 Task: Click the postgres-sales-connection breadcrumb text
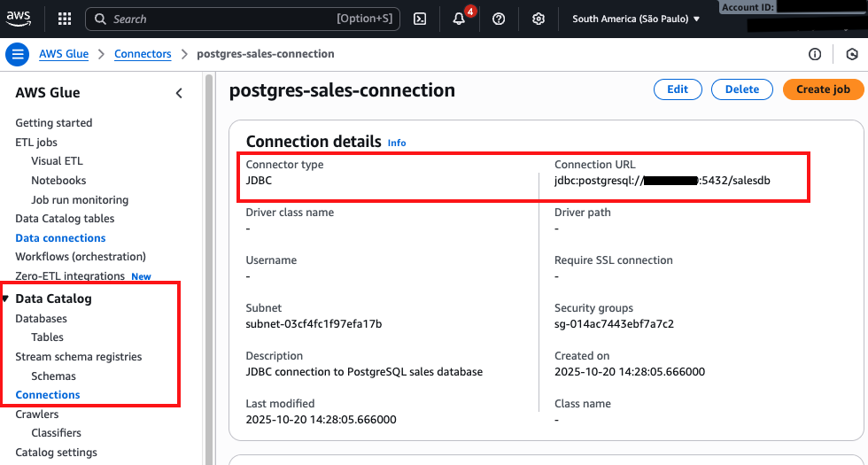[x=266, y=54]
